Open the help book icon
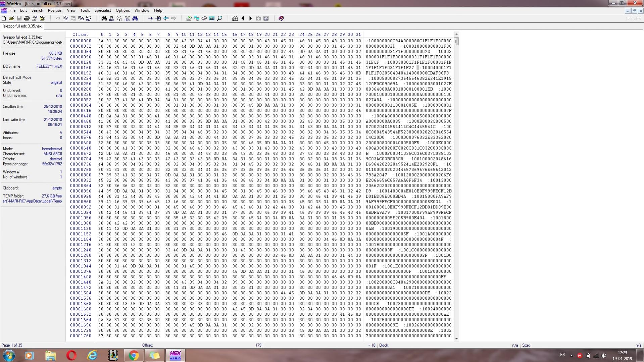 (x=281, y=18)
